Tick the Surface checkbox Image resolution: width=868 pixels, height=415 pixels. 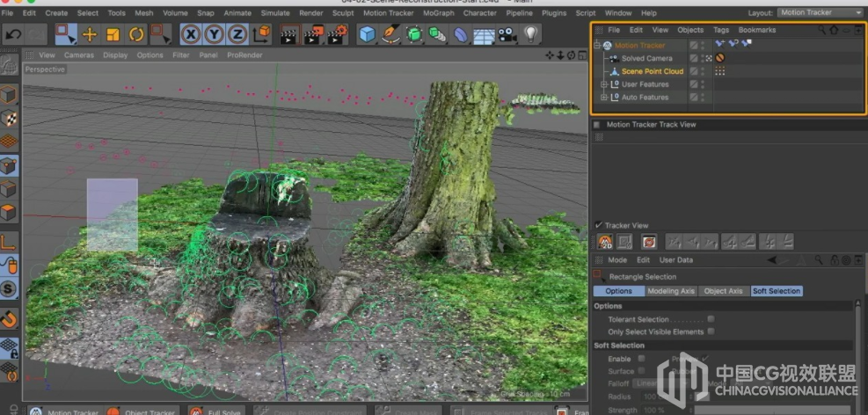coord(641,371)
